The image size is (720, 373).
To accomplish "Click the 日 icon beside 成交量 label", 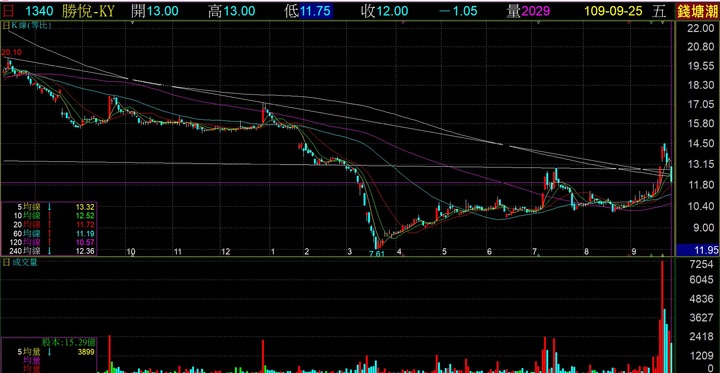I will 6,262.
